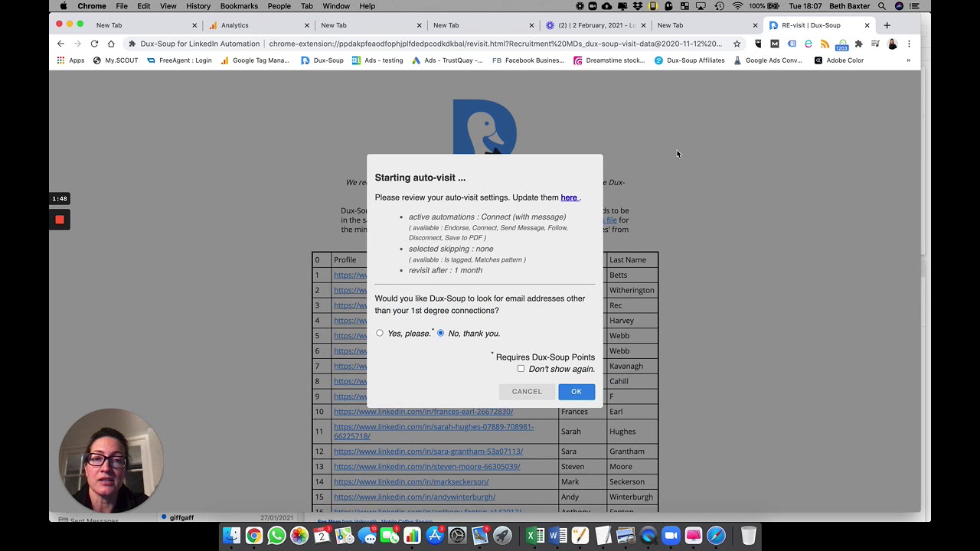980x551 pixels.
Task: Click the Kavanagh last name cell
Action: (x=632, y=366)
